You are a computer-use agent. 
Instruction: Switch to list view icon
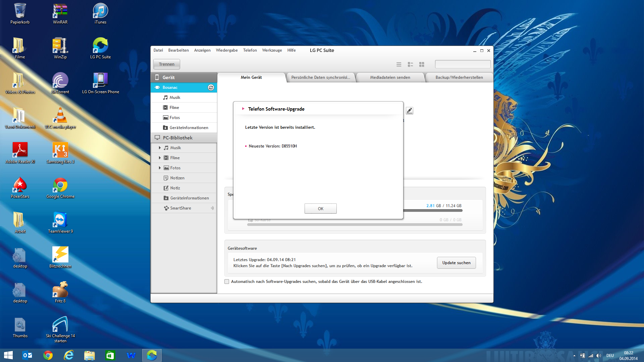[399, 64]
